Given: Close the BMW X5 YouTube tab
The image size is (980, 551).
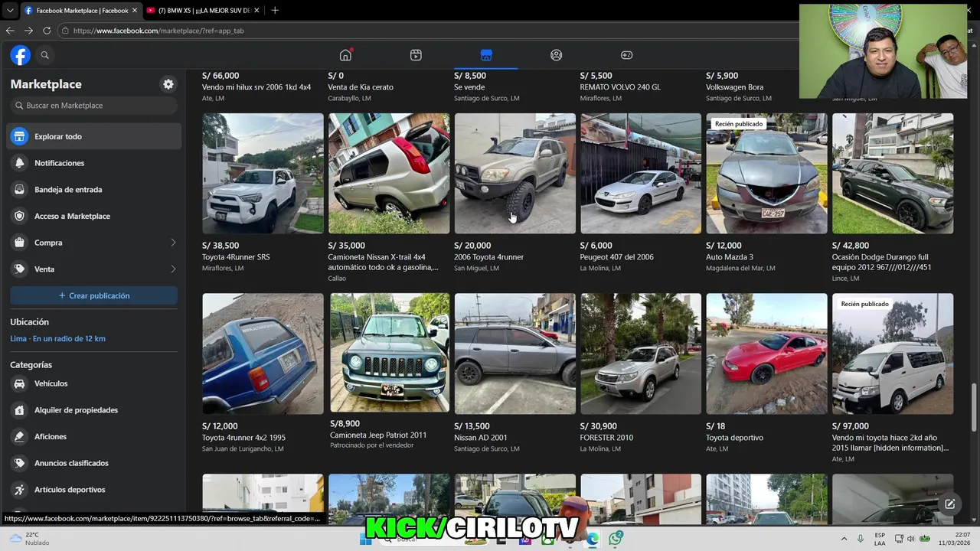Looking at the screenshot, I should [256, 11].
